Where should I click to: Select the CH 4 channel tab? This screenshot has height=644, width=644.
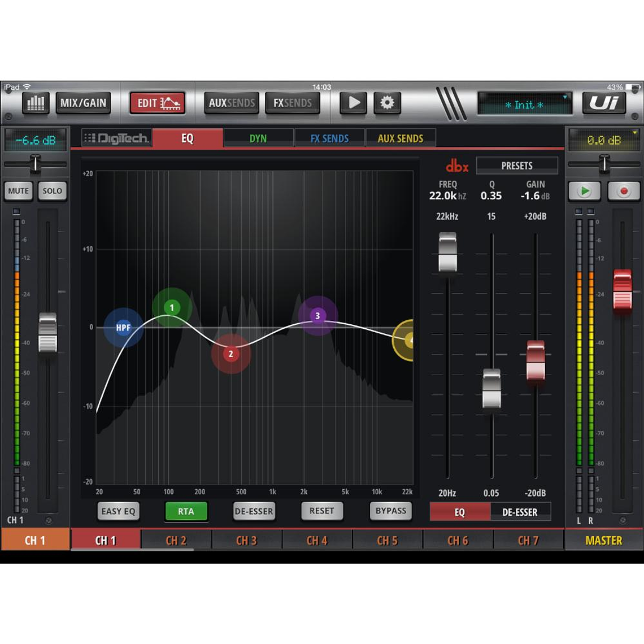pos(317,540)
